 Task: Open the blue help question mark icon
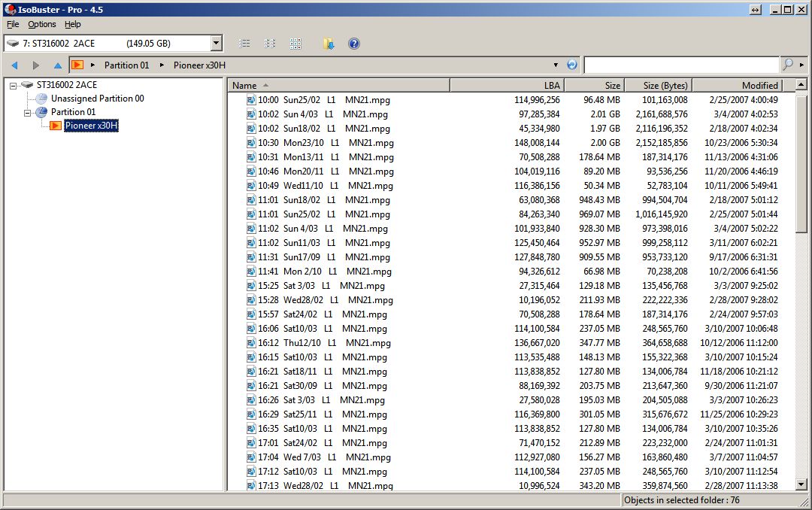(354, 44)
